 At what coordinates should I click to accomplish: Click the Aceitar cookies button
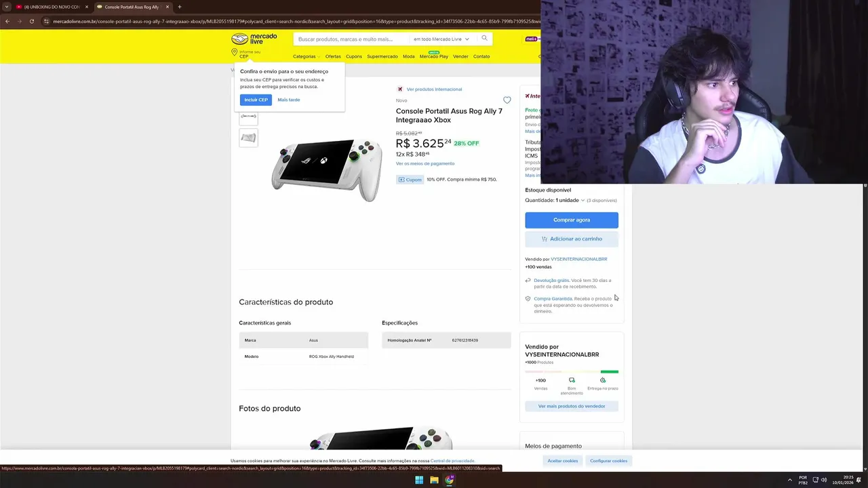tap(563, 461)
